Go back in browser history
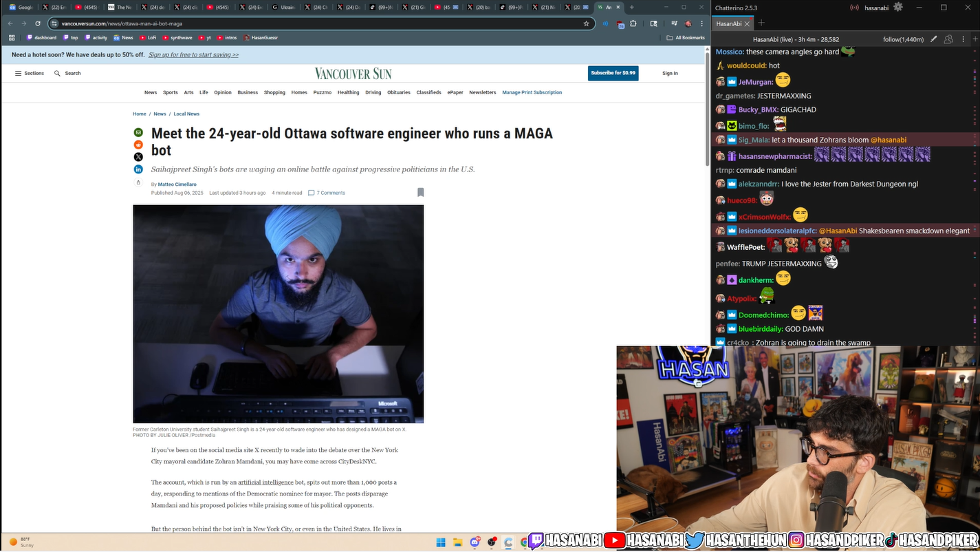The image size is (980, 552). (10, 23)
